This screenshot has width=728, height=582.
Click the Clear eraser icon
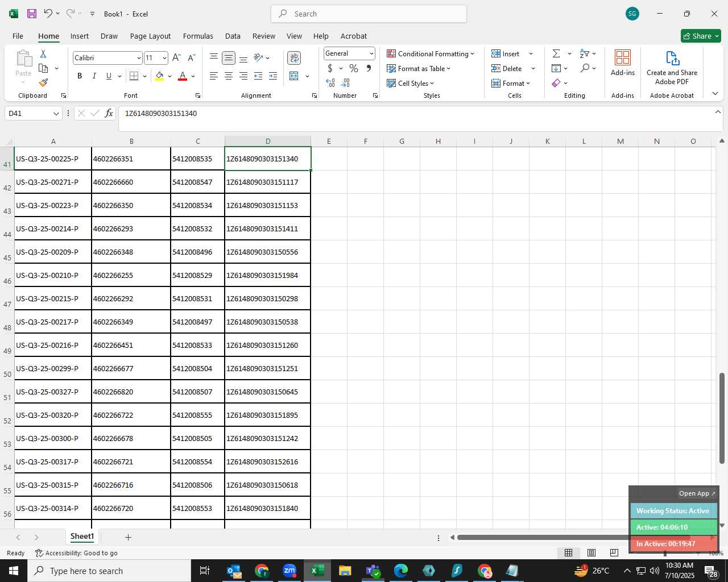point(556,83)
